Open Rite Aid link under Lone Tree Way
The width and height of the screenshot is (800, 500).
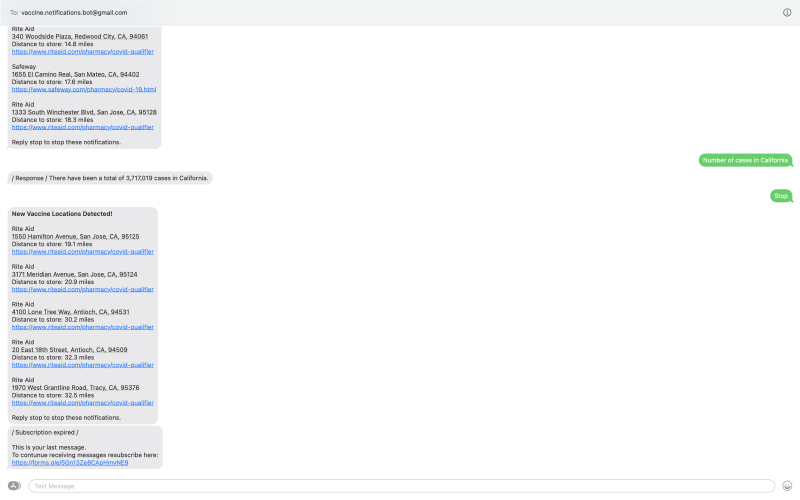click(83, 327)
